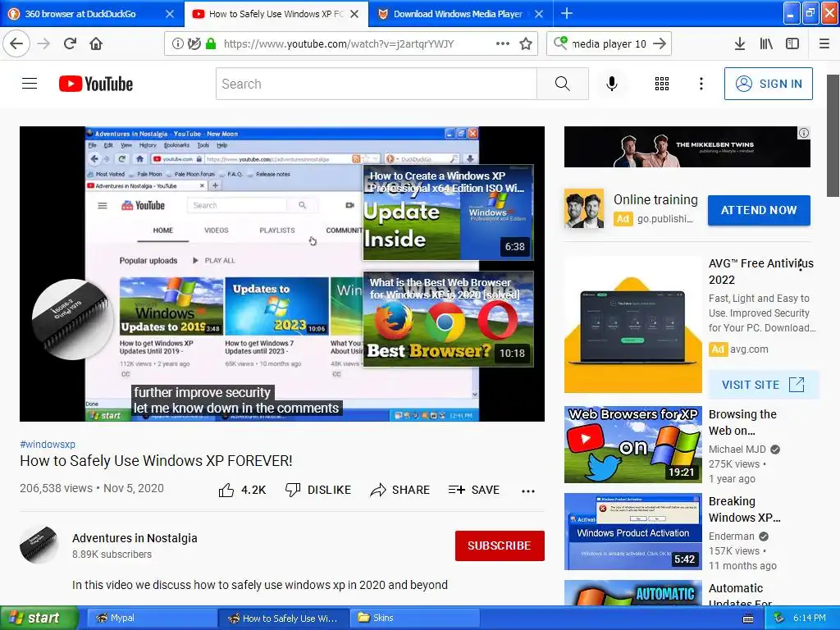Viewport: 840px width, 630px height.
Task: Click the SIGN IN button
Action: click(x=768, y=84)
